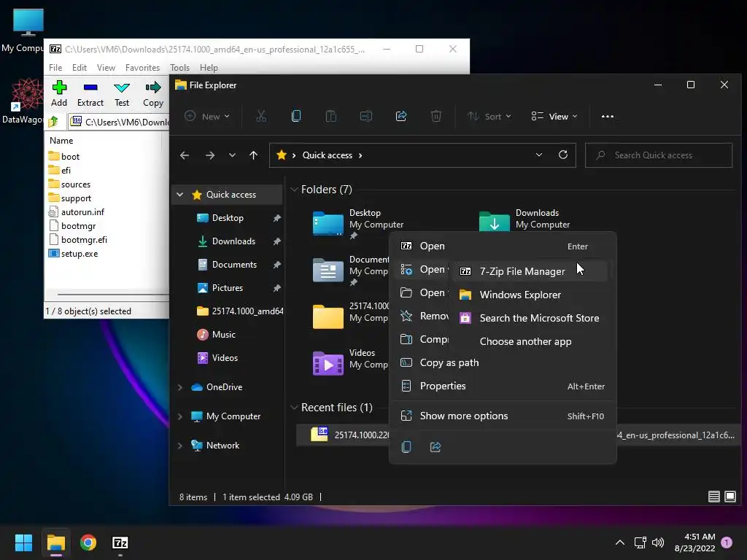Select the sources folder in 7-Zip
Viewport: 747px width, 560px height.
point(69,184)
